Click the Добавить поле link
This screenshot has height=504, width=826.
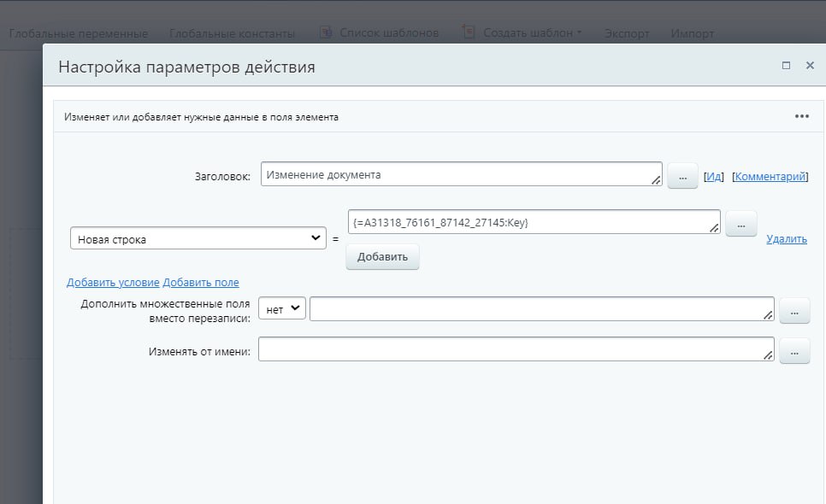(x=201, y=283)
